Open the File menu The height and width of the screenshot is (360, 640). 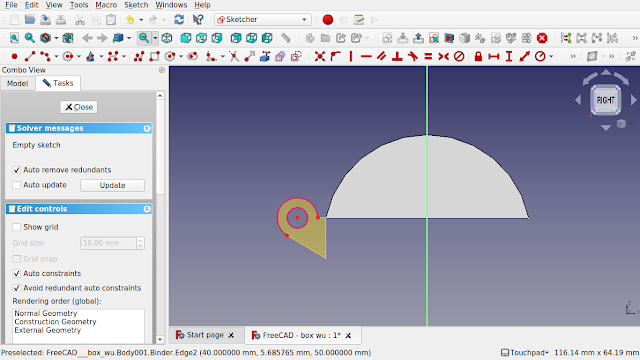(x=11, y=5)
